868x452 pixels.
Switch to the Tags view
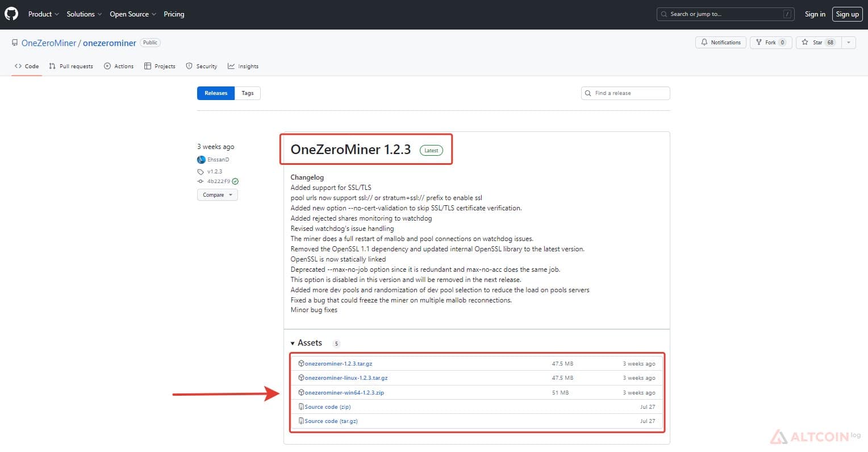pyautogui.click(x=248, y=93)
